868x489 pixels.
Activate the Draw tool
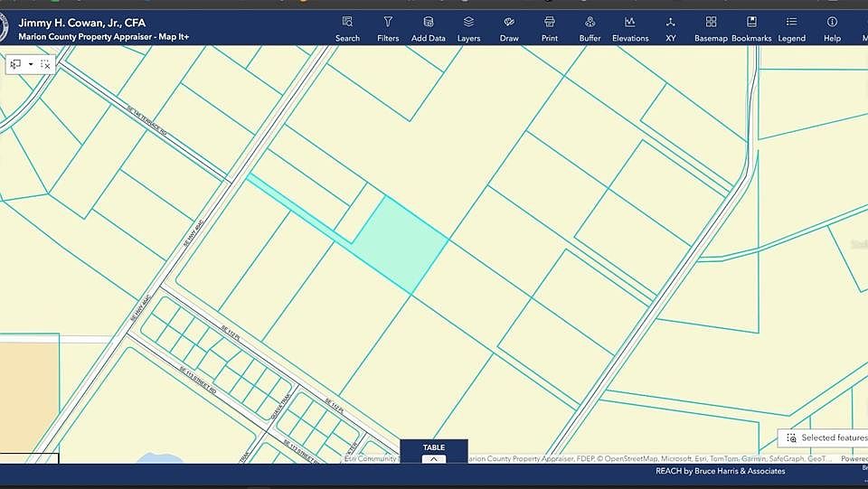509,27
